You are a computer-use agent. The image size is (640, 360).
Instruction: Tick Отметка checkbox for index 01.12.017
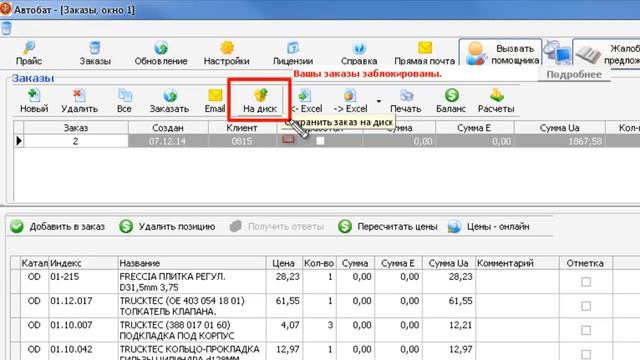point(586,306)
